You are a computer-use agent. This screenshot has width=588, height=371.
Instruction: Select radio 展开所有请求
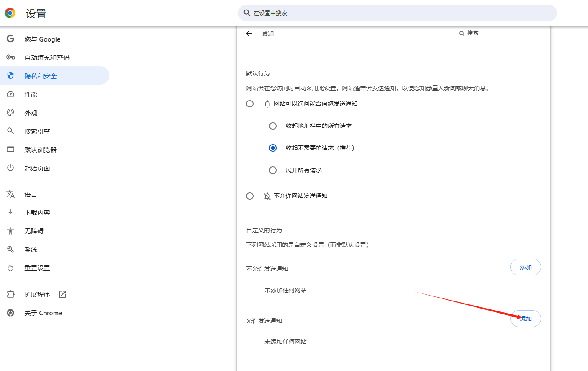(x=273, y=170)
